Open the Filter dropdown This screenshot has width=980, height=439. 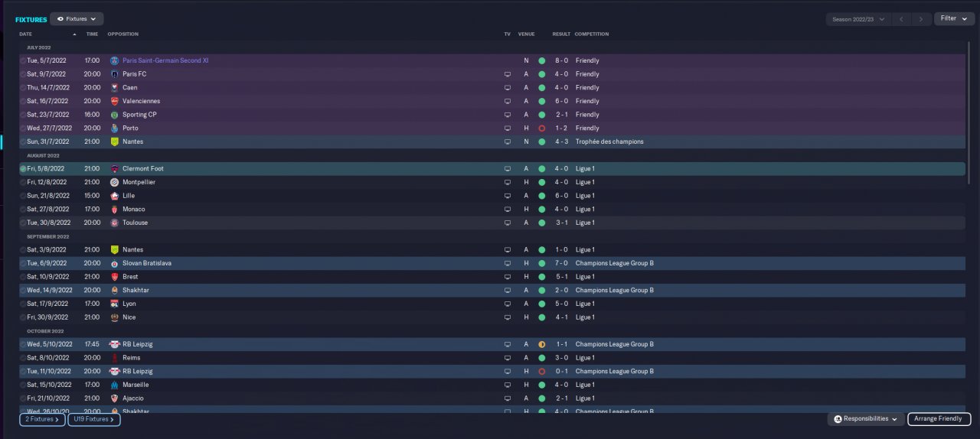(x=954, y=18)
